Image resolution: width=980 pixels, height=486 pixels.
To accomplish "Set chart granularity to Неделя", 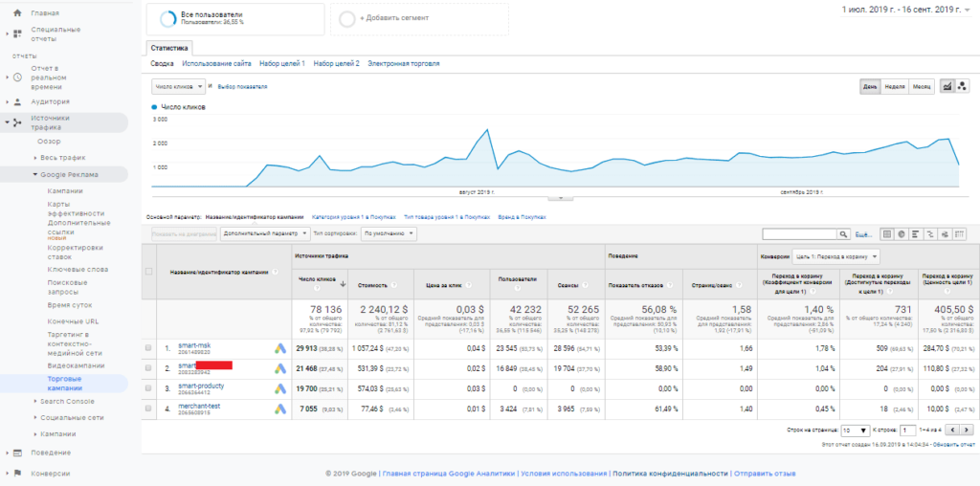I will pos(895,86).
